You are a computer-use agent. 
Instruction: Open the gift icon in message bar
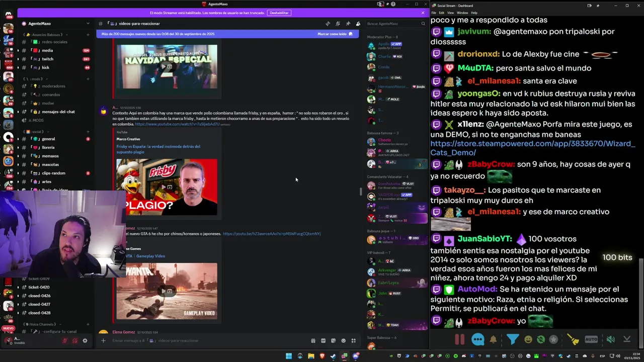[x=313, y=340]
